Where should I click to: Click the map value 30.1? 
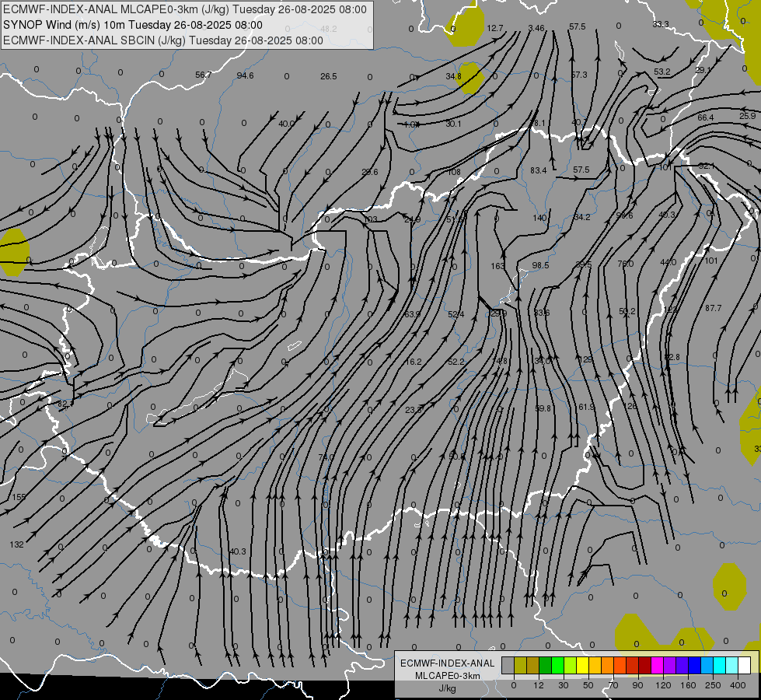click(x=453, y=124)
